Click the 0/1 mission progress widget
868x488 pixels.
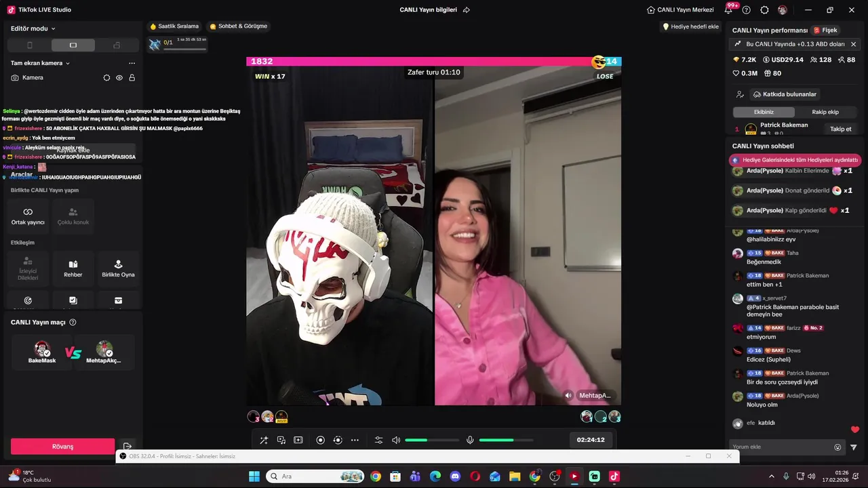(x=177, y=44)
